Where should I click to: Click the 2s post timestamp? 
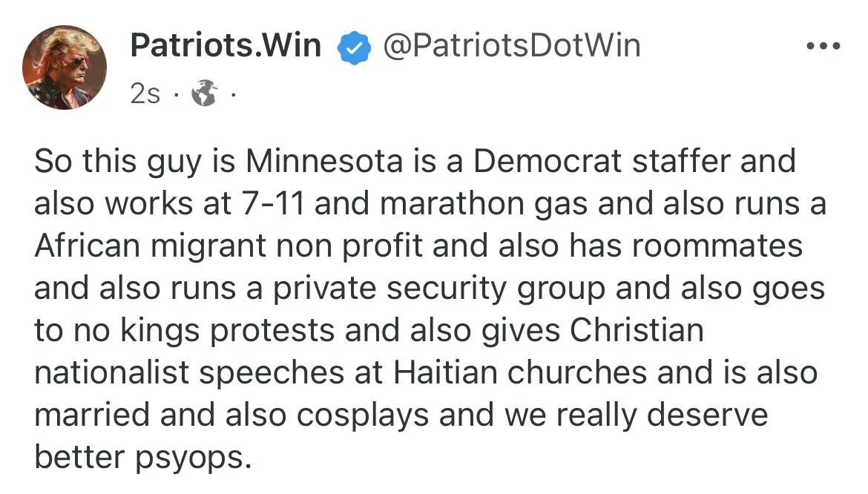coord(145,94)
